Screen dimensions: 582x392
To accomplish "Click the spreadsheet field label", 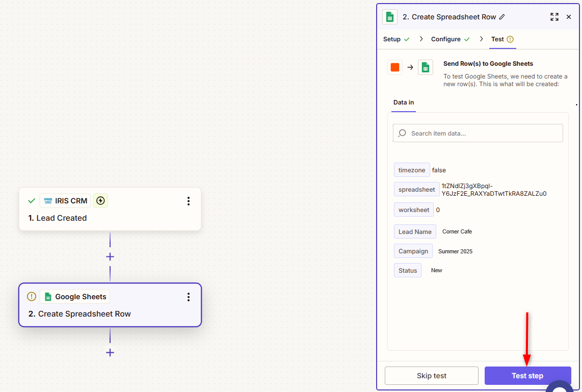I will tap(416, 189).
